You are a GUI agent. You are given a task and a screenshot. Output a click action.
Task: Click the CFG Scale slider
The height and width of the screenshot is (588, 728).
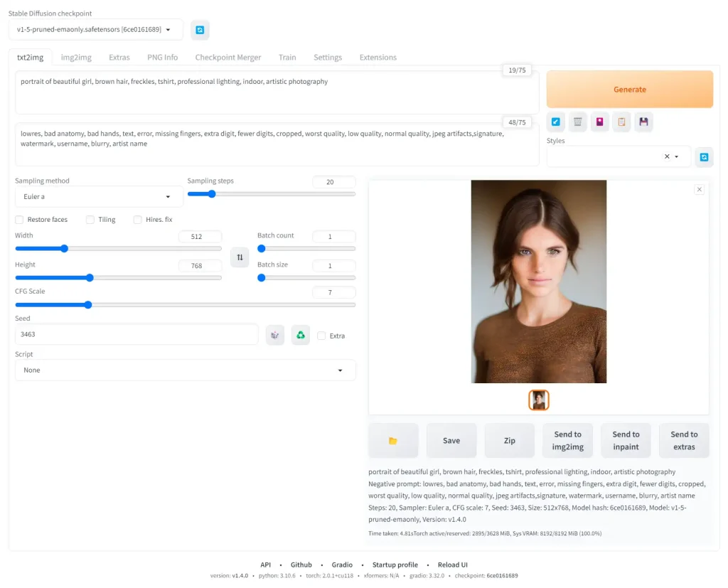pos(185,305)
